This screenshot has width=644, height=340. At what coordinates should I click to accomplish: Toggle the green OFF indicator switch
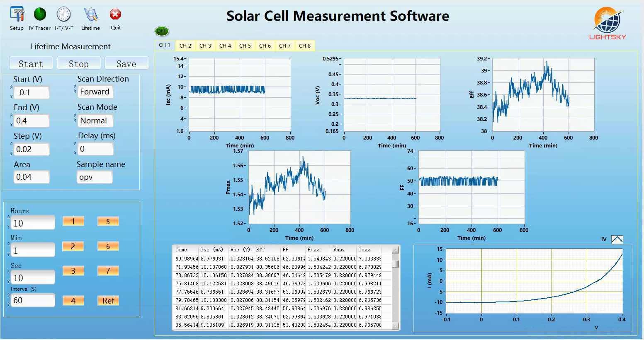pos(161,31)
